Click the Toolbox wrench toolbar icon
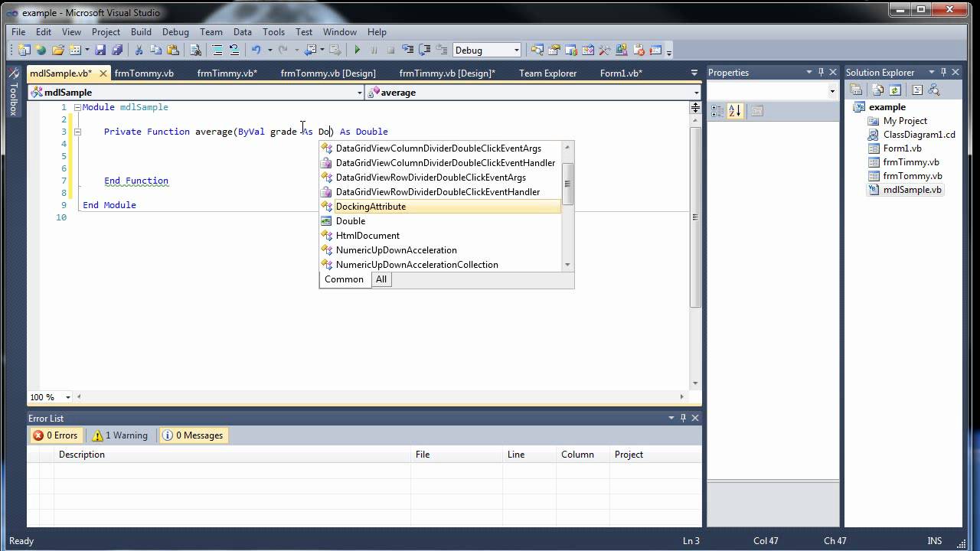 605,50
